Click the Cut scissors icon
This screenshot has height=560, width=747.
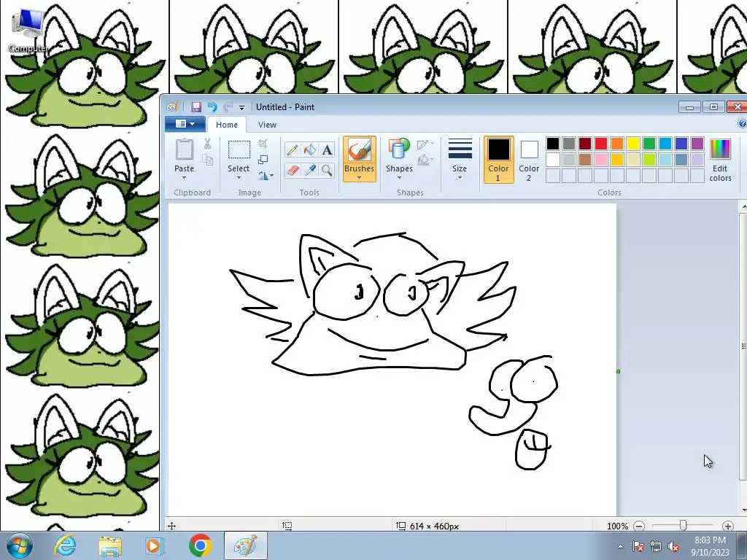point(207,143)
